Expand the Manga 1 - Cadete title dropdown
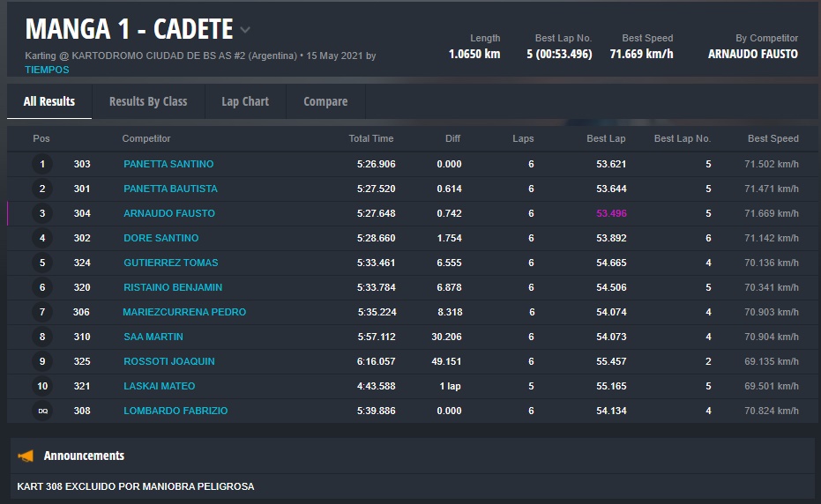821x504 pixels. 245,30
